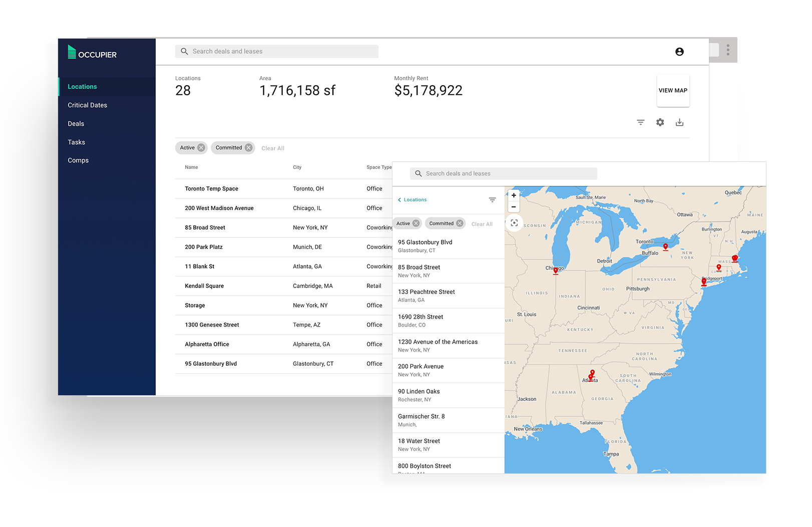Remove Committed chip in map panel
This screenshot has height=527, width=812.
tap(460, 223)
